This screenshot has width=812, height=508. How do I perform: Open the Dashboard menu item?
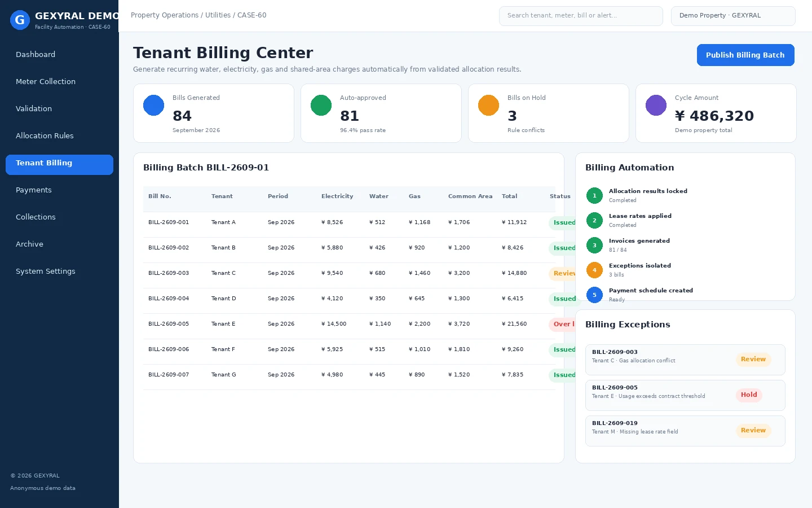click(59, 55)
